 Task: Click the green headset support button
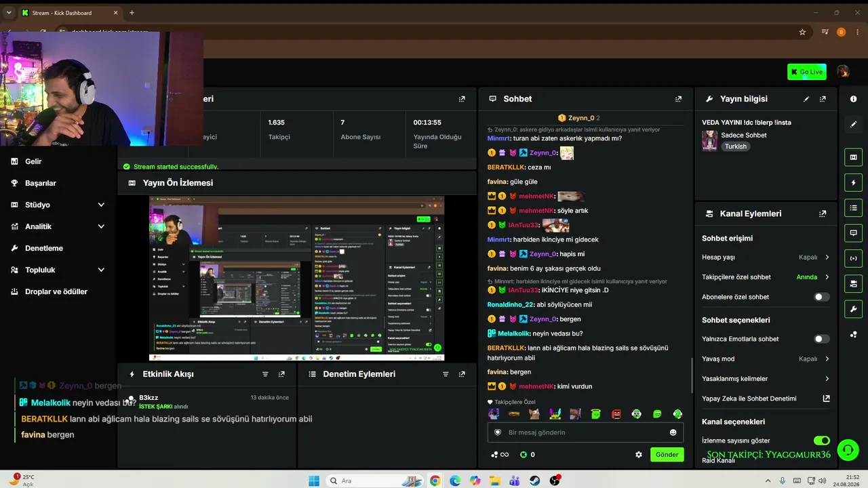(847, 449)
